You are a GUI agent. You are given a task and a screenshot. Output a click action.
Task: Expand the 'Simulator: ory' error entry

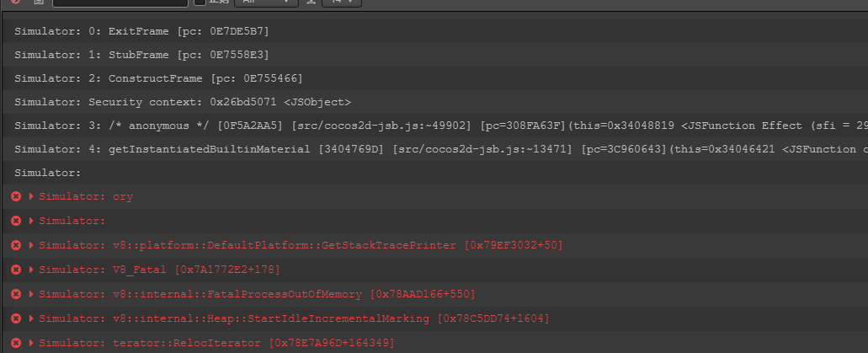(32, 196)
